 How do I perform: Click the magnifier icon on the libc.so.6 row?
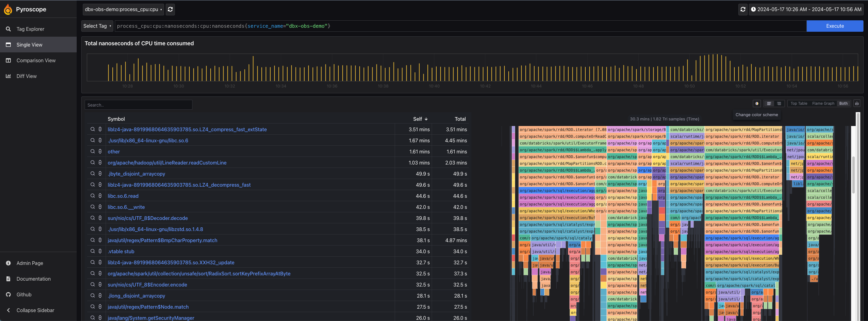tap(92, 140)
